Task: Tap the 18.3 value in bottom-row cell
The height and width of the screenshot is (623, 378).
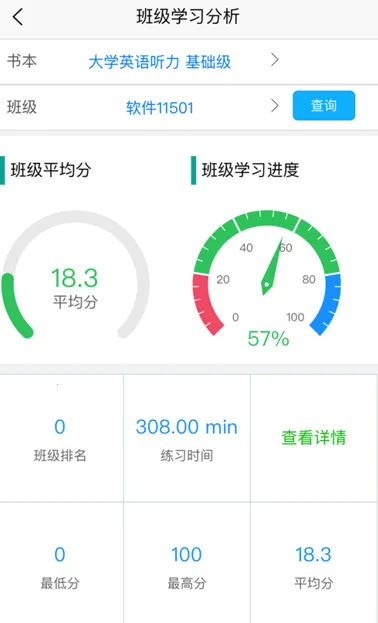Action: [313, 555]
